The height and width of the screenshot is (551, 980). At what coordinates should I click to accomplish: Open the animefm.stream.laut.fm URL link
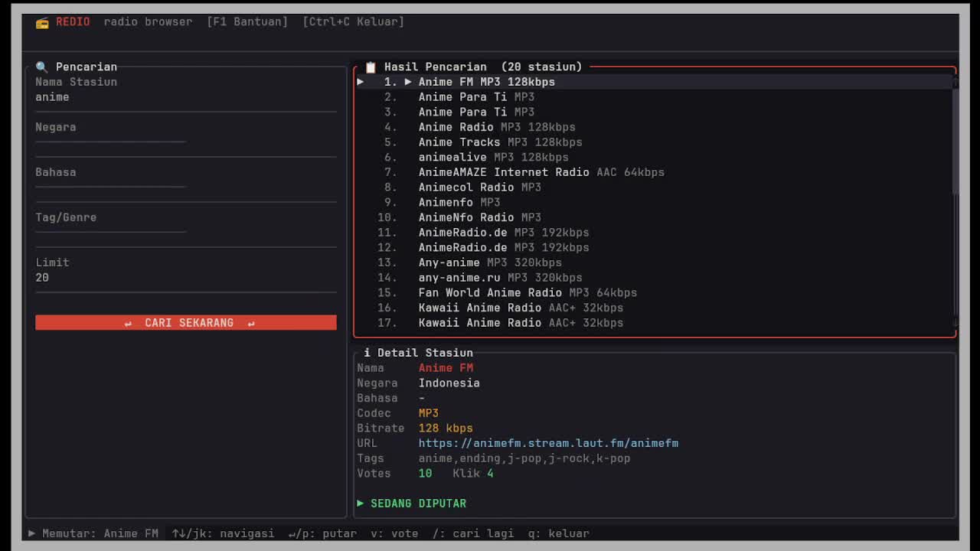click(548, 443)
